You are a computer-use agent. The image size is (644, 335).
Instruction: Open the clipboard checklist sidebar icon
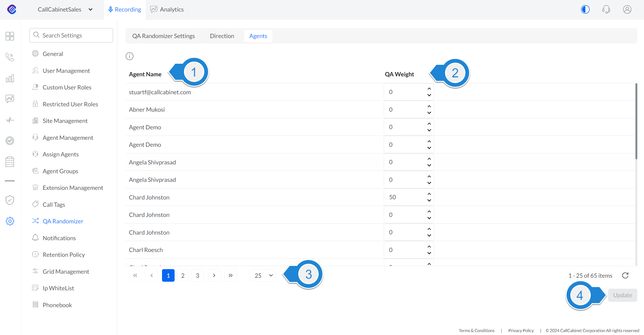[x=10, y=162]
